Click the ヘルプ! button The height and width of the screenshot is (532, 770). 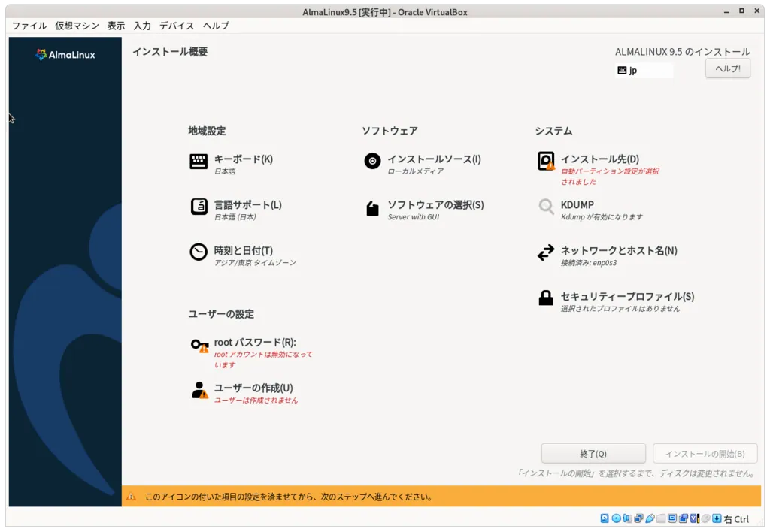pos(726,68)
